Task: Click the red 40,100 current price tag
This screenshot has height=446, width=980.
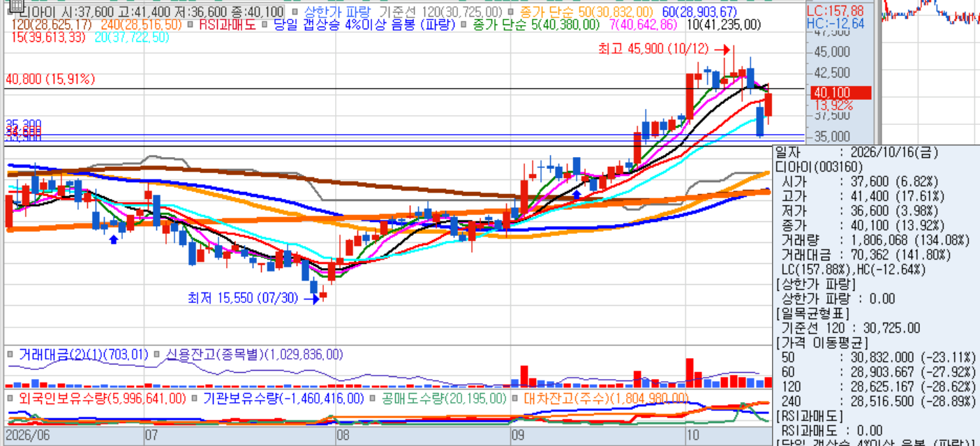Action: click(x=840, y=92)
